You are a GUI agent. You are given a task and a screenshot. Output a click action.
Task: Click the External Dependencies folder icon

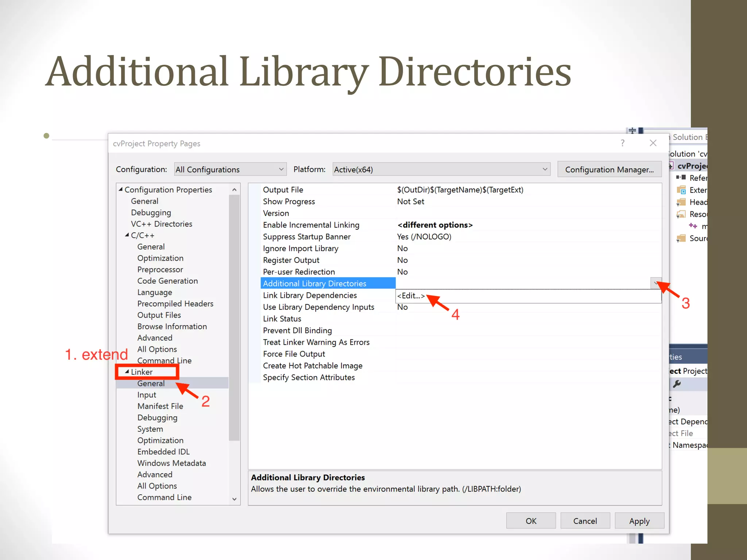pos(681,190)
